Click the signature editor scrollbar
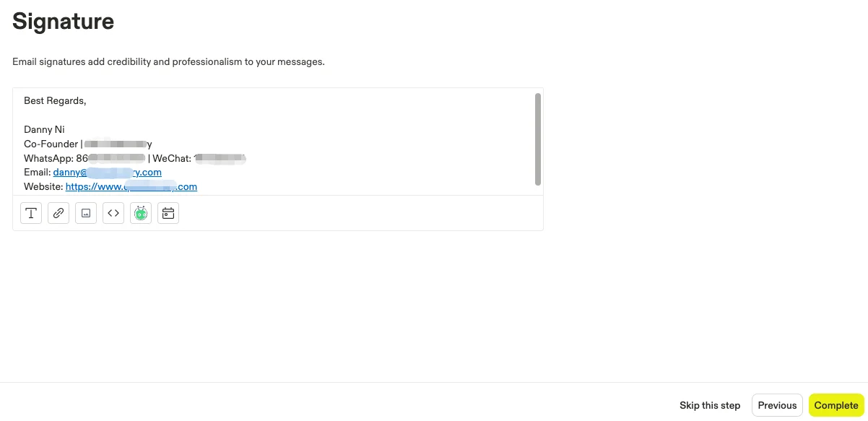Screen dimensions: 868x421 point(537,139)
